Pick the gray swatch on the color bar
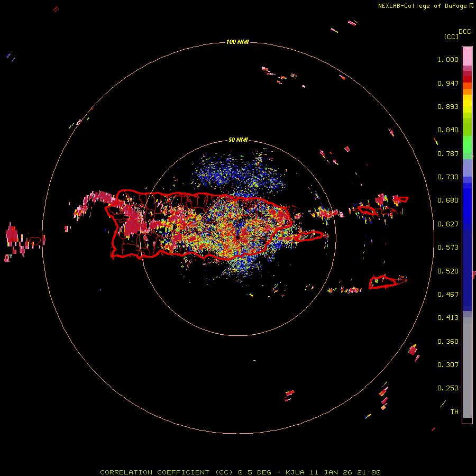This screenshot has width=476, height=476. pos(467,368)
